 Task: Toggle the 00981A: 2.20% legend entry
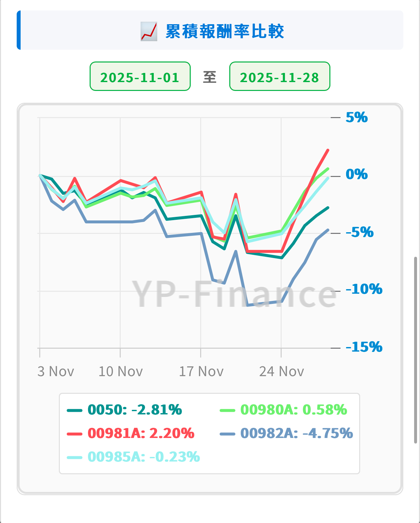(x=141, y=433)
